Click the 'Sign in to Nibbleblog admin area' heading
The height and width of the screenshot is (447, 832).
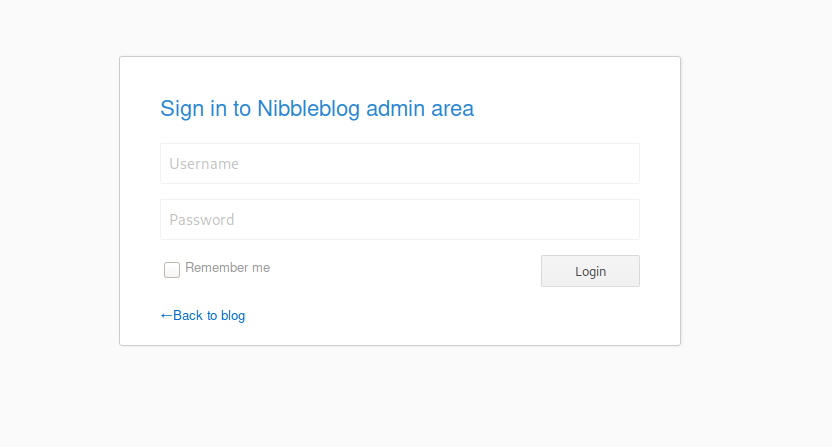click(x=317, y=108)
